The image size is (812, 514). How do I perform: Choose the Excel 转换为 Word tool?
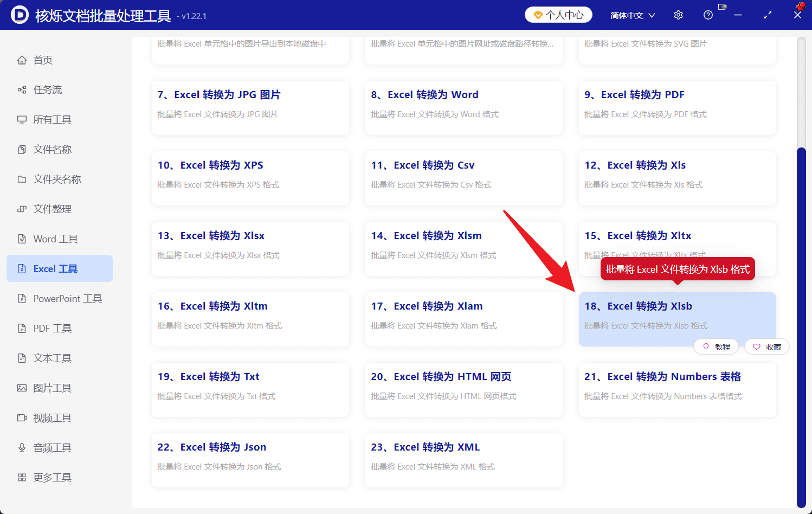[x=464, y=108]
